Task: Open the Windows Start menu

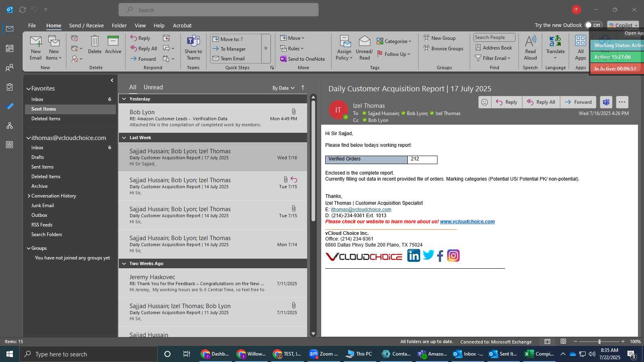Action: (x=10, y=354)
